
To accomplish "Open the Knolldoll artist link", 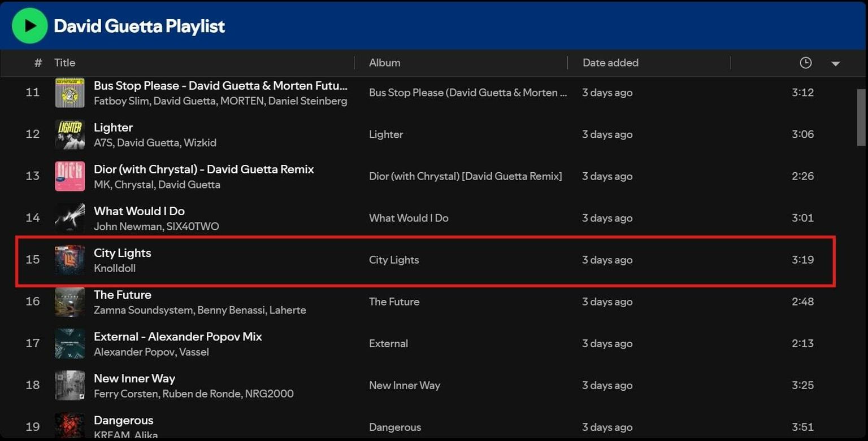I will point(115,268).
